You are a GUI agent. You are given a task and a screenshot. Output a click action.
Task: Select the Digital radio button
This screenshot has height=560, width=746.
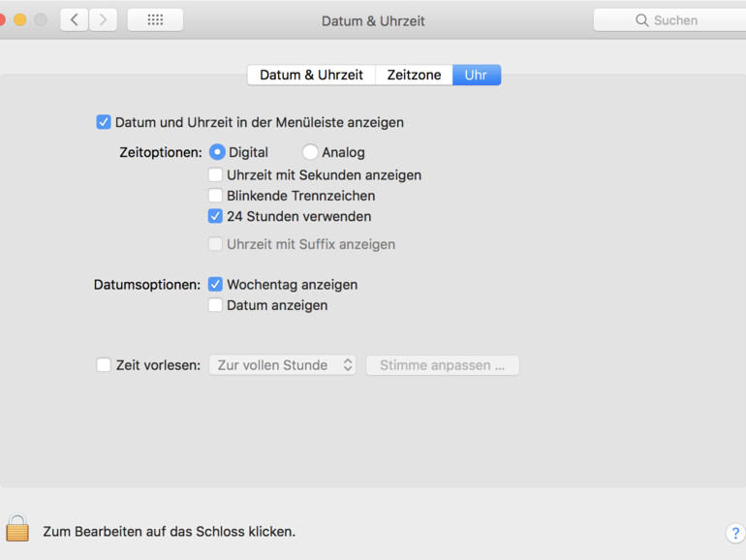pos(217,152)
